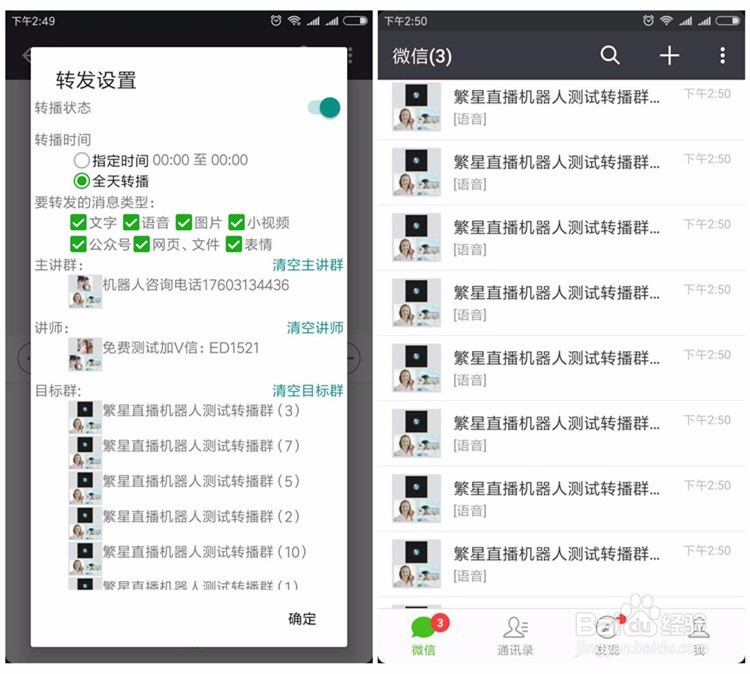Select the 指定时间 radio button
The width and height of the screenshot is (750, 674).
(82, 160)
